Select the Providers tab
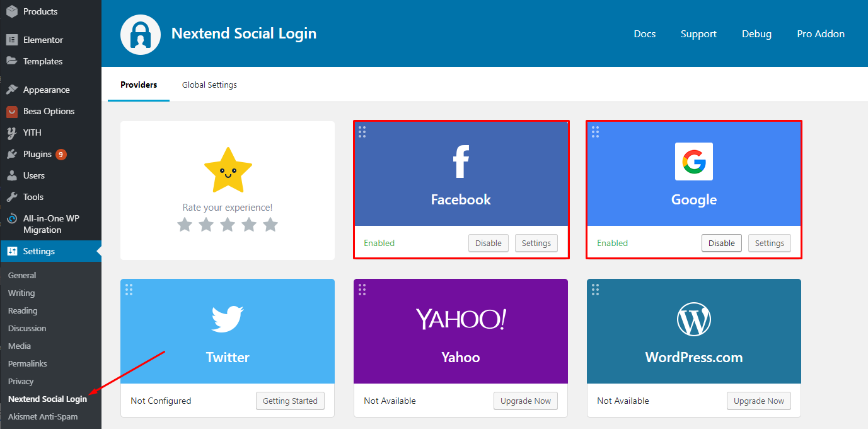Screen dimensions: 868x429 coord(139,85)
